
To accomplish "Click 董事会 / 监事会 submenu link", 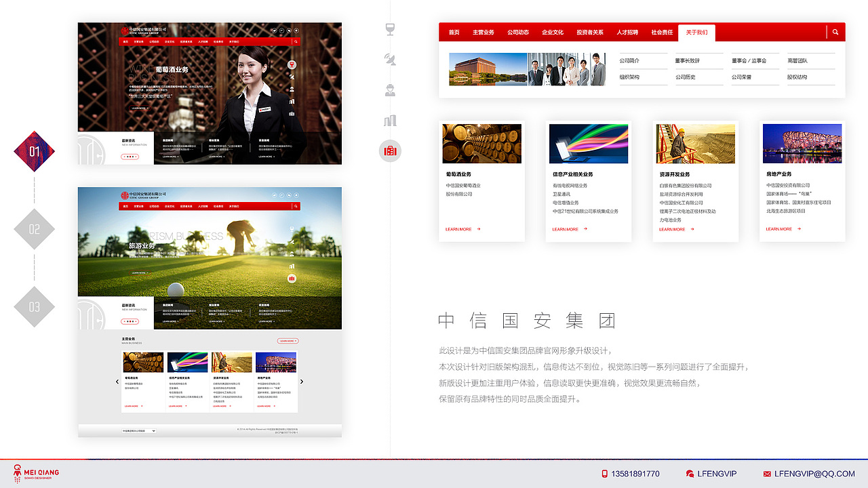I will pyautogui.click(x=749, y=61).
